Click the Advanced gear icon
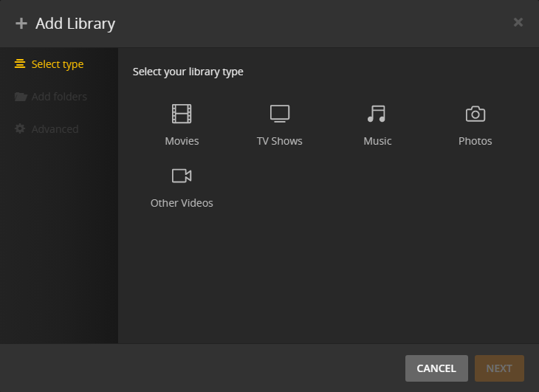The width and height of the screenshot is (539, 392). click(21, 129)
